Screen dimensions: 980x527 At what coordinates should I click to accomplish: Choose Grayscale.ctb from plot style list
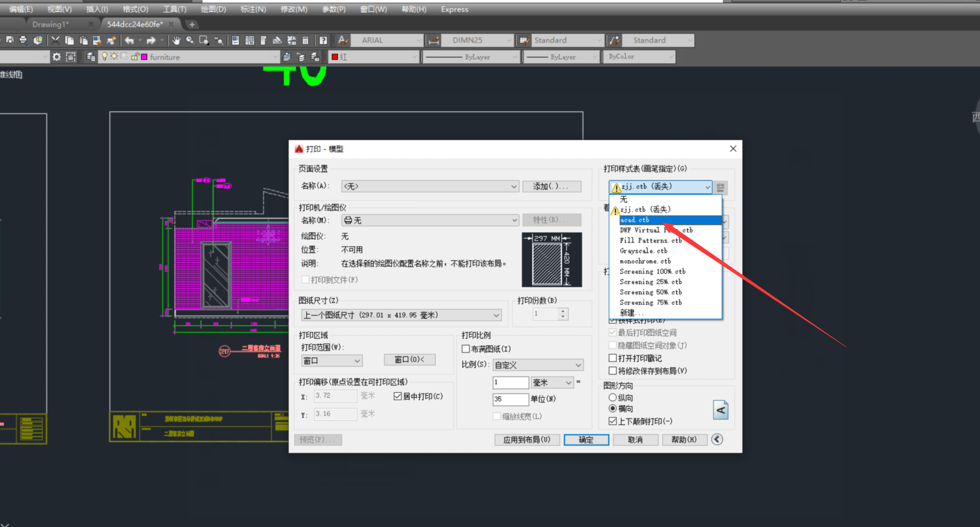665,251
